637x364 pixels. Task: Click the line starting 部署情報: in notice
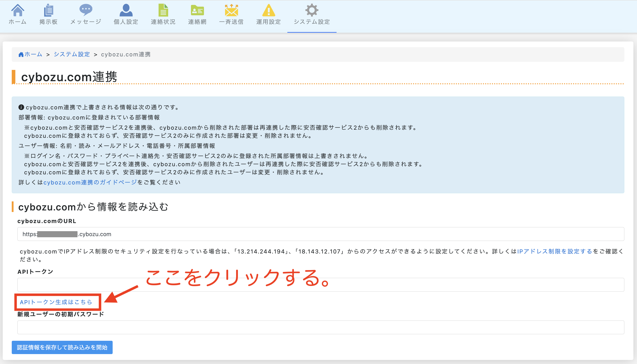pos(89,117)
